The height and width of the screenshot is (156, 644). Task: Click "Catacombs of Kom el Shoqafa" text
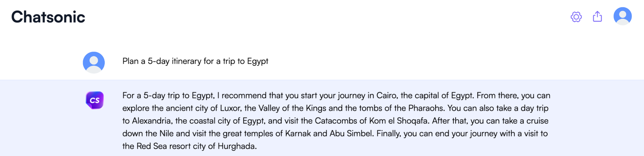pos(371,121)
